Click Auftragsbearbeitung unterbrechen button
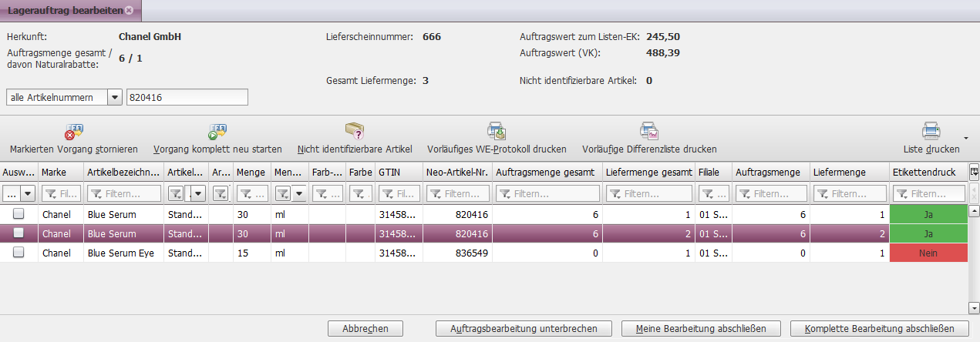 [524, 328]
